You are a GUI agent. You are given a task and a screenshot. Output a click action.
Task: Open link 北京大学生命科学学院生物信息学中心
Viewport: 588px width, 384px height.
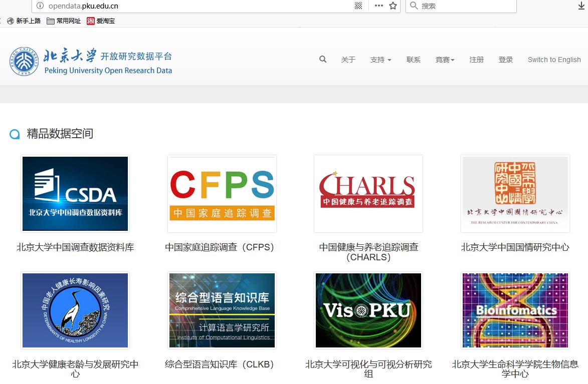click(515, 369)
